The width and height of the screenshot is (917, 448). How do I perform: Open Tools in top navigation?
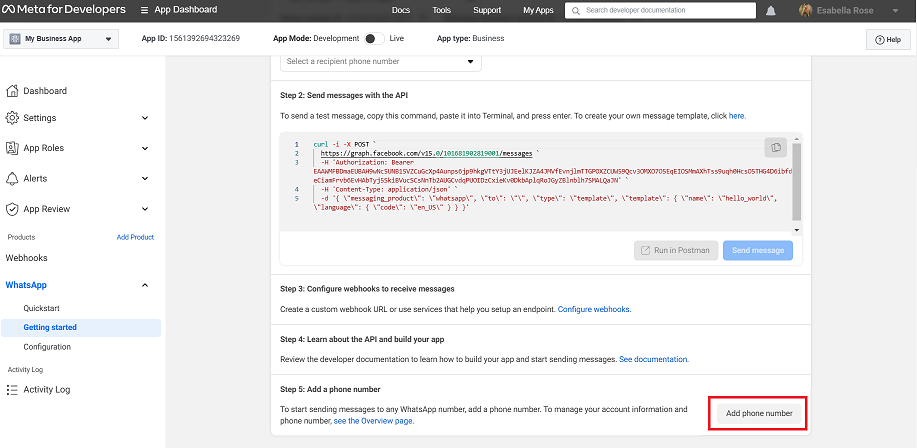tap(442, 10)
